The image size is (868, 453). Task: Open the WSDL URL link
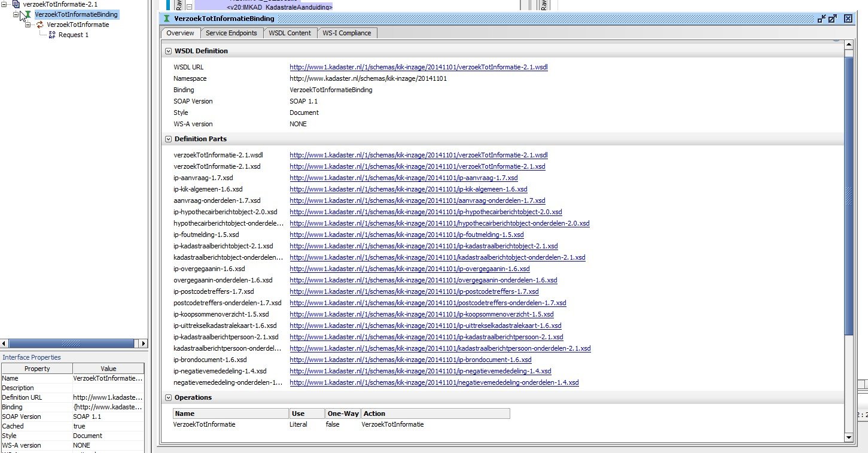click(x=419, y=67)
